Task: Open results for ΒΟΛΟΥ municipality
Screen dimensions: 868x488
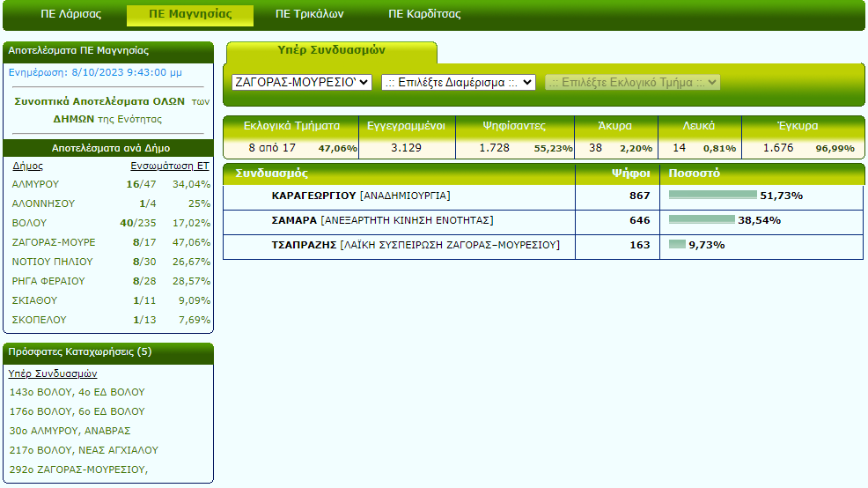Action: click(29, 223)
